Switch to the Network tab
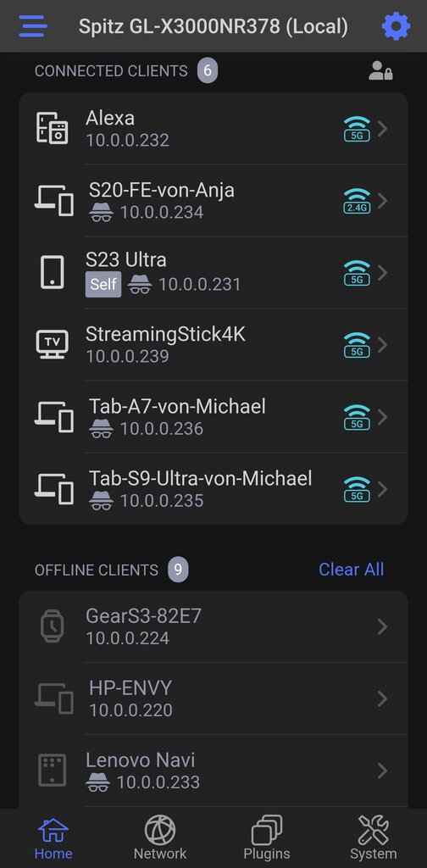This screenshot has width=427, height=868. point(160,837)
